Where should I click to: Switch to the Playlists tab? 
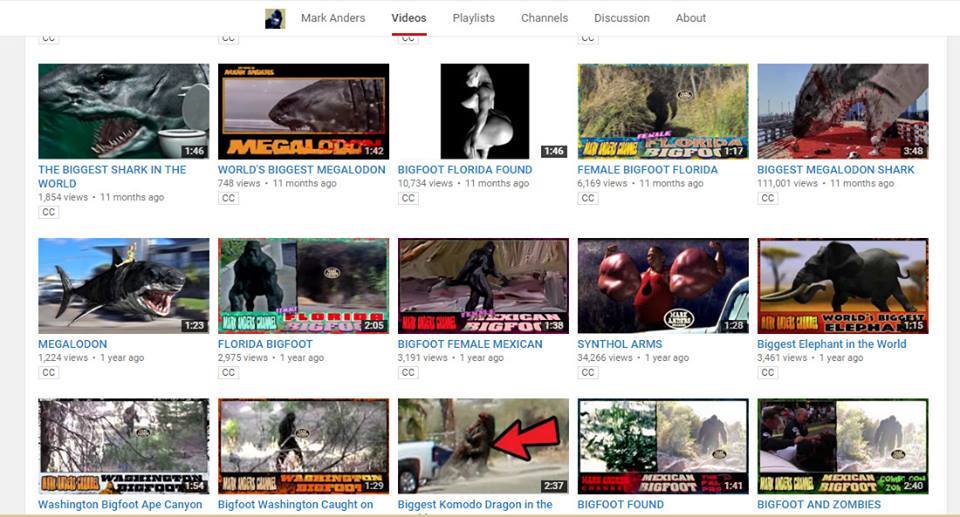click(x=473, y=18)
